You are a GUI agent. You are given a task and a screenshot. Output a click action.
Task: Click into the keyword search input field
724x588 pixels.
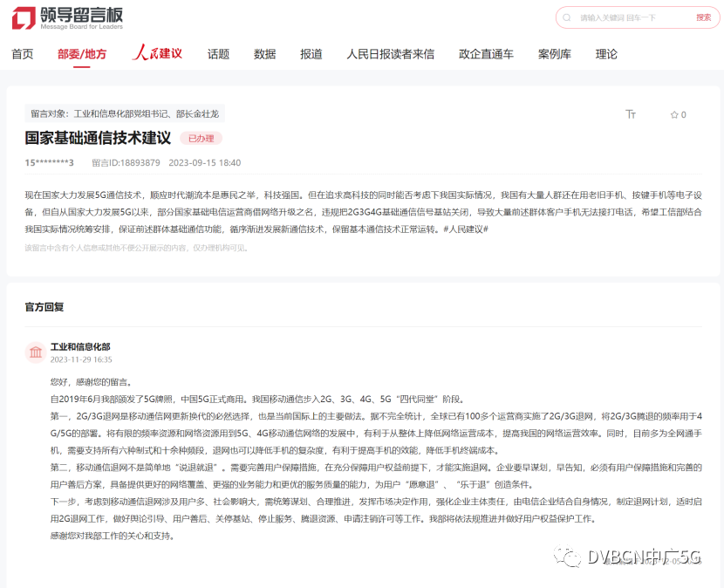(630, 17)
